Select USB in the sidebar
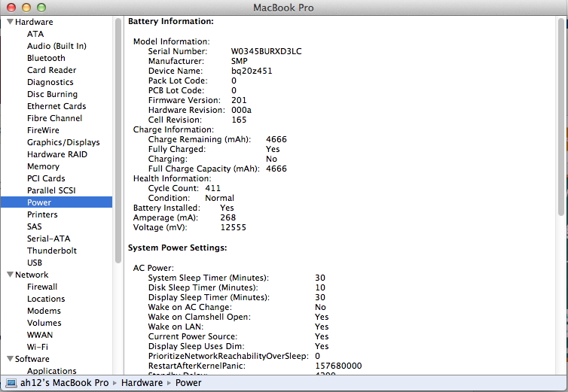568x392 pixels. click(x=35, y=263)
